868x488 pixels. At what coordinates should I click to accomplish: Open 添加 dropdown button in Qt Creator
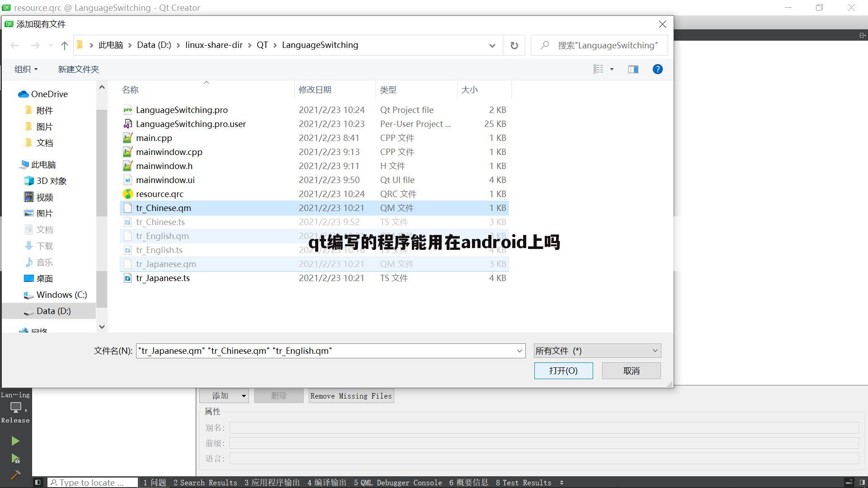224,396
